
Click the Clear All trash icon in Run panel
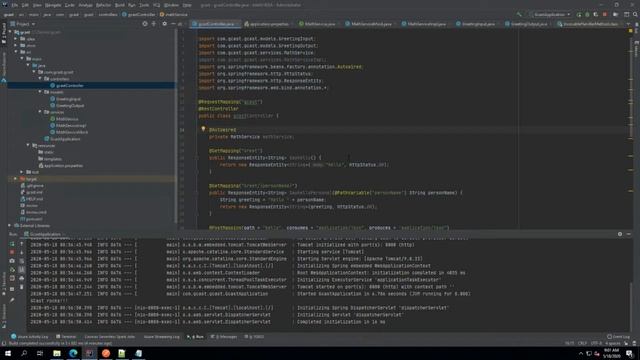(22, 287)
